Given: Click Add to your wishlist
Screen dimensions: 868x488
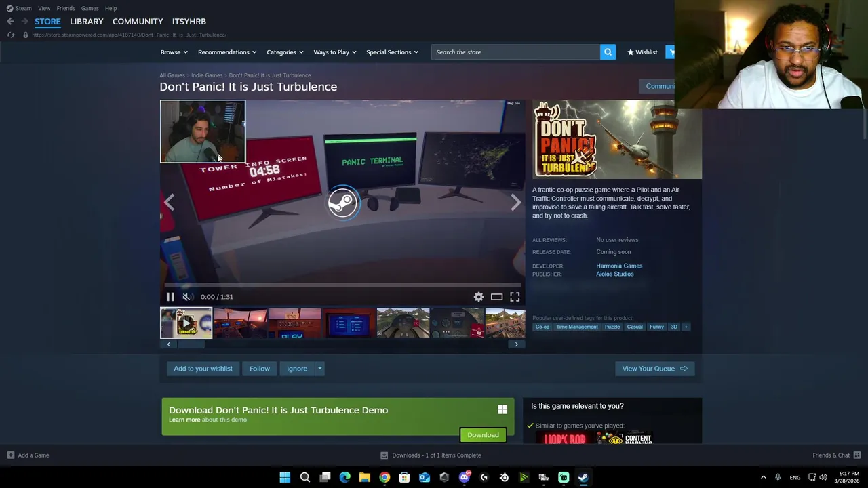Looking at the screenshot, I should tap(203, 369).
